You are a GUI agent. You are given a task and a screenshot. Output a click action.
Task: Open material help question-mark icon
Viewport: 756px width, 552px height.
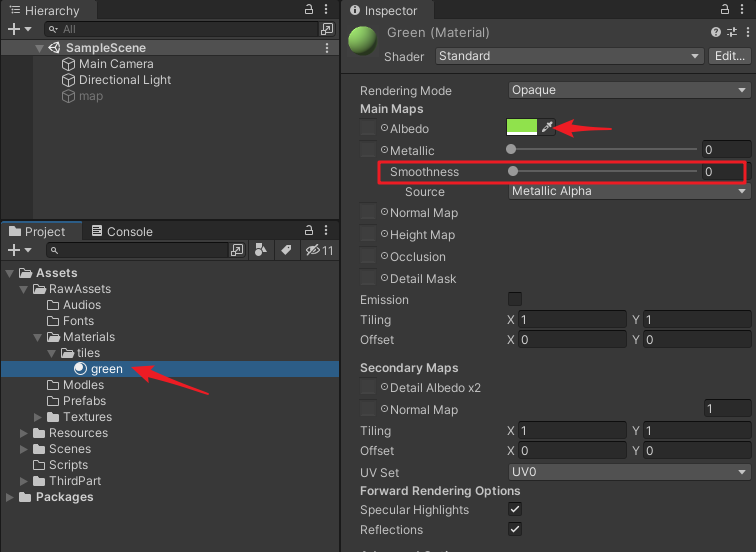click(x=716, y=32)
